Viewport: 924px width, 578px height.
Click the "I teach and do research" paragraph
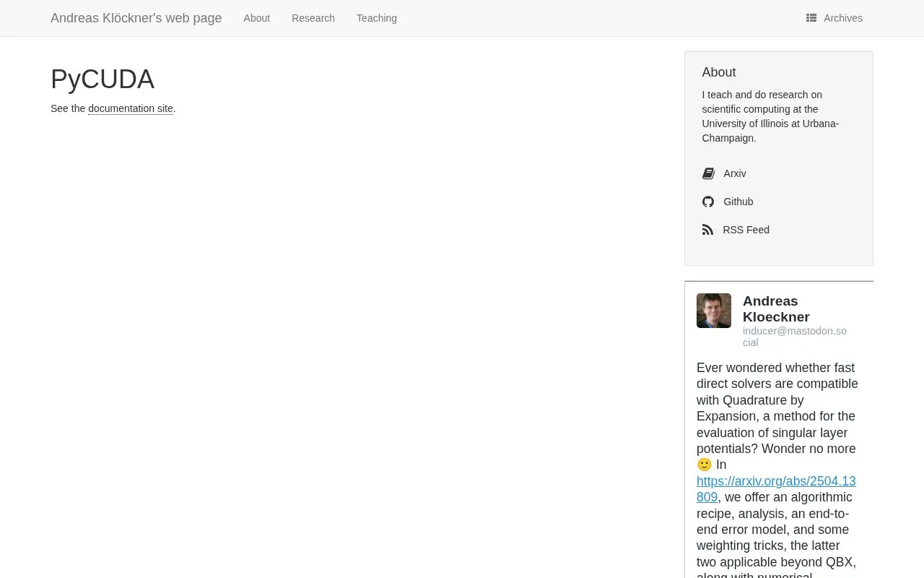[x=771, y=116]
